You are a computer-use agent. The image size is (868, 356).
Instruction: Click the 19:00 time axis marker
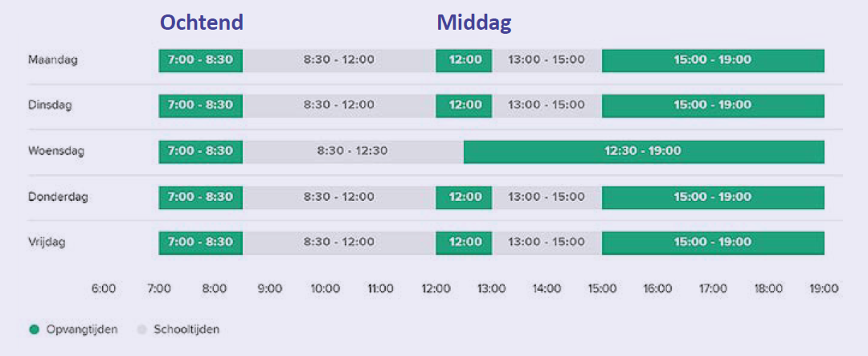[824, 288]
